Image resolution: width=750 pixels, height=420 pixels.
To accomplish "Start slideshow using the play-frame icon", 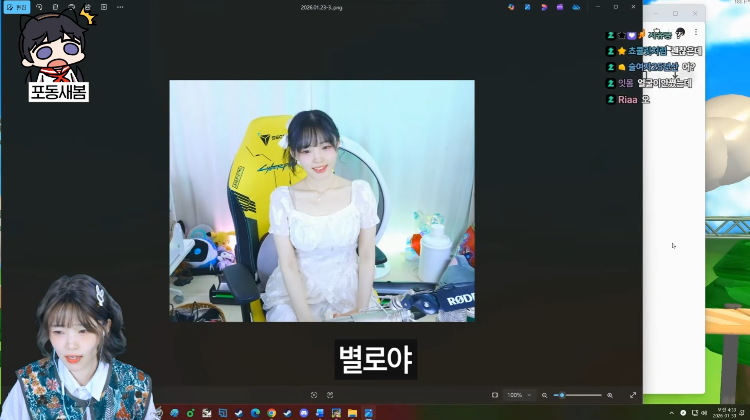I will (104, 7).
